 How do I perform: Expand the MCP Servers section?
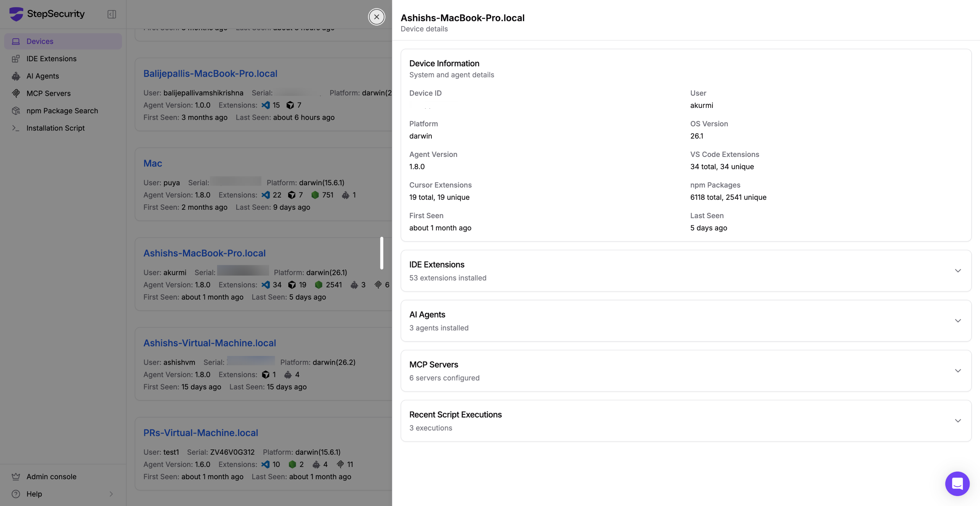(957, 371)
